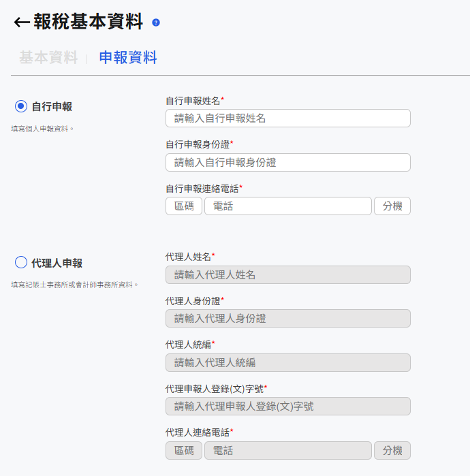Image resolution: width=470 pixels, height=476 pixels.
Task: Select the 自行申報 radio button
Action: click(x=21, y=106)
